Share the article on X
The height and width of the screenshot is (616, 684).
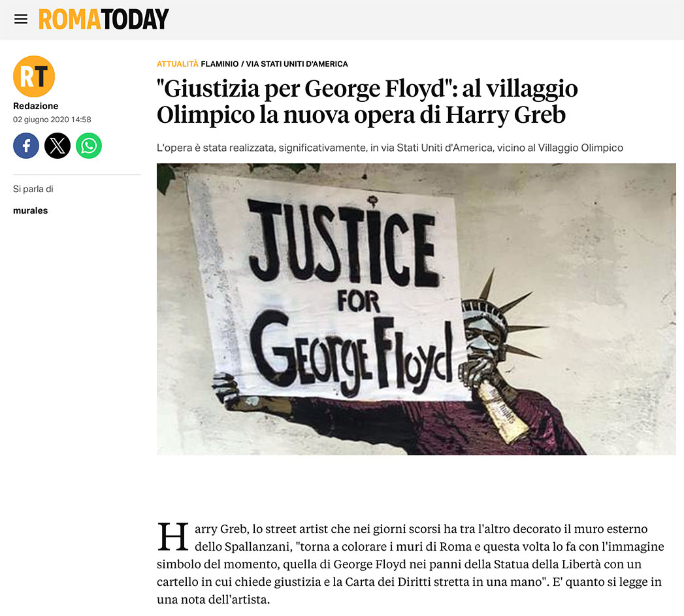tap(57, 146)
